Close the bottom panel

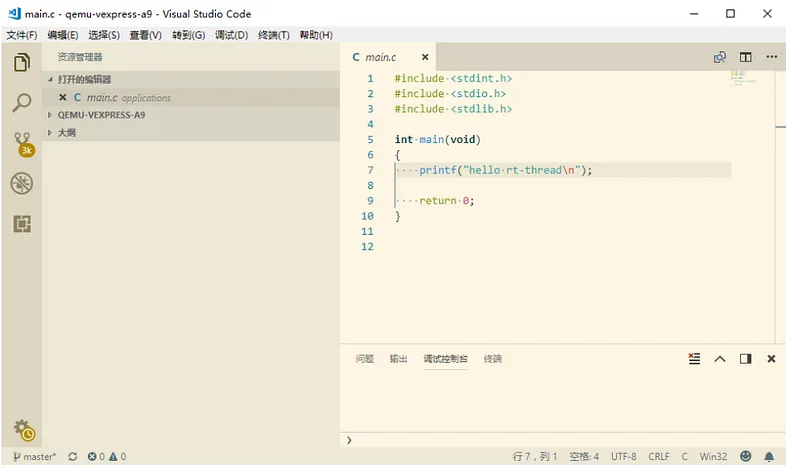(x=771, y=359)
